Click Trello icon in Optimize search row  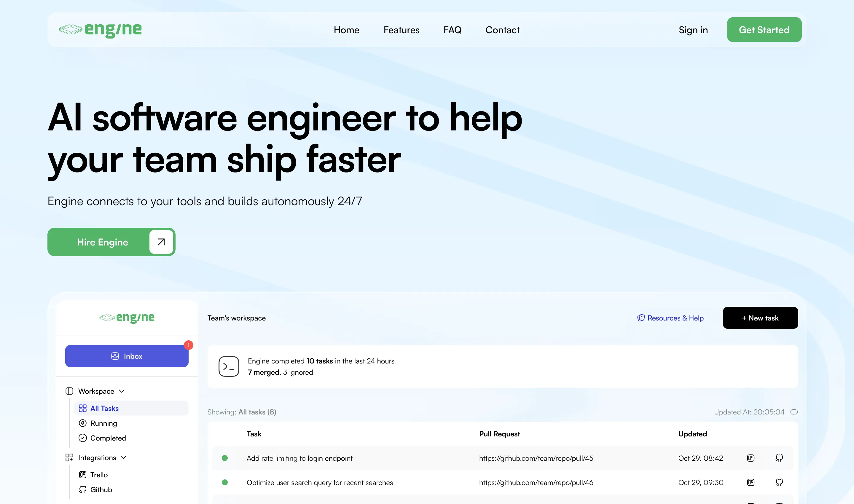coord(751,482)
